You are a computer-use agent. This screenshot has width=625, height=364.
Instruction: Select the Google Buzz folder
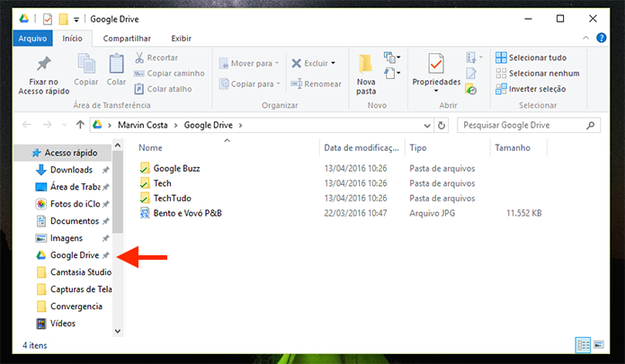(x=176, y=168)
